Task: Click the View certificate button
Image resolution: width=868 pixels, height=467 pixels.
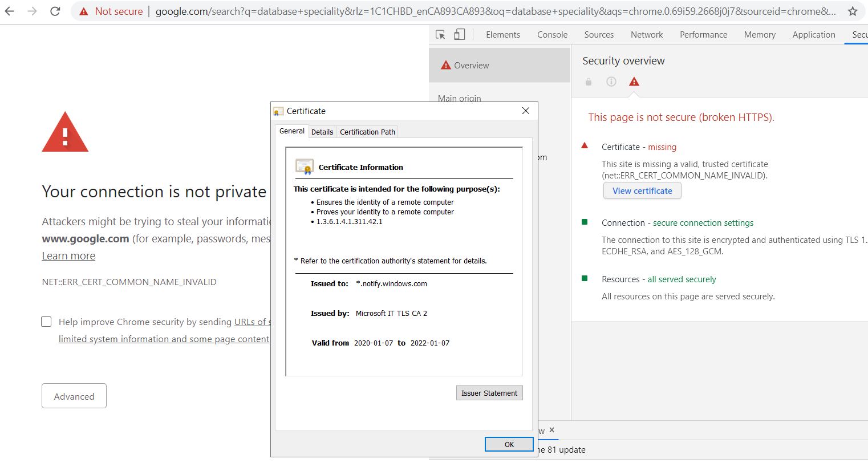Action: point(642,190)
